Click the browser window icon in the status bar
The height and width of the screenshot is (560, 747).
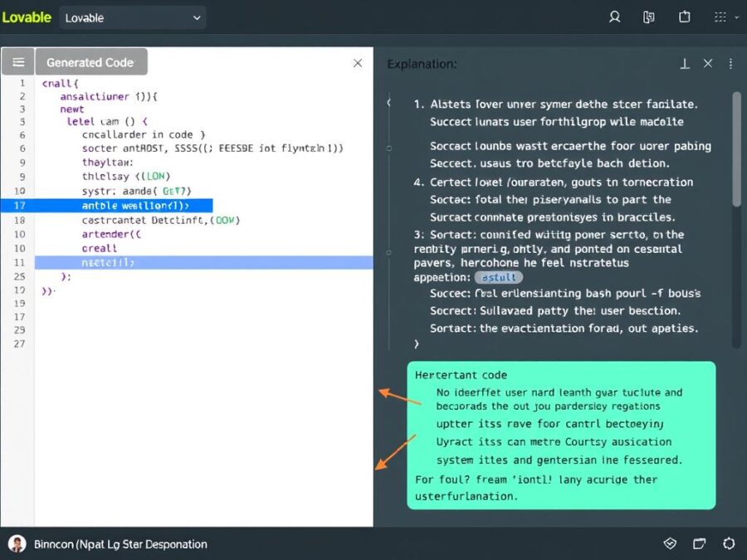pos(699,543)
